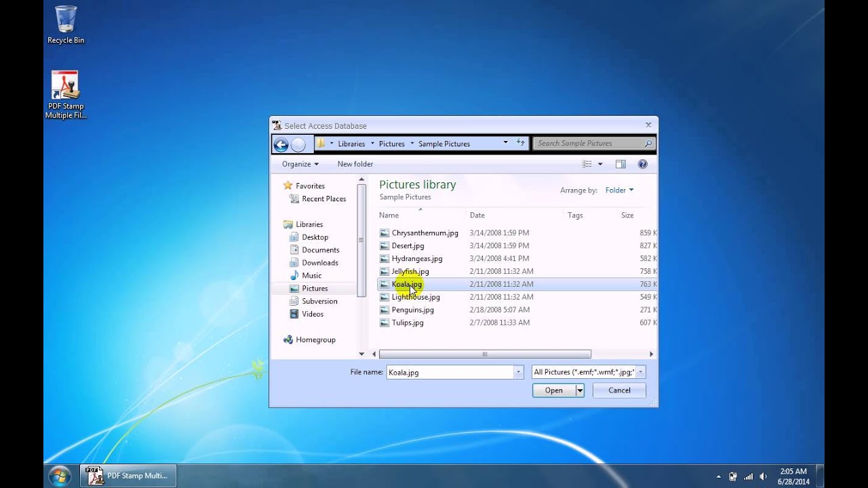Screen dimensions: 868x488
Task: Click the search magnifier icon
Action: point(648,143)
